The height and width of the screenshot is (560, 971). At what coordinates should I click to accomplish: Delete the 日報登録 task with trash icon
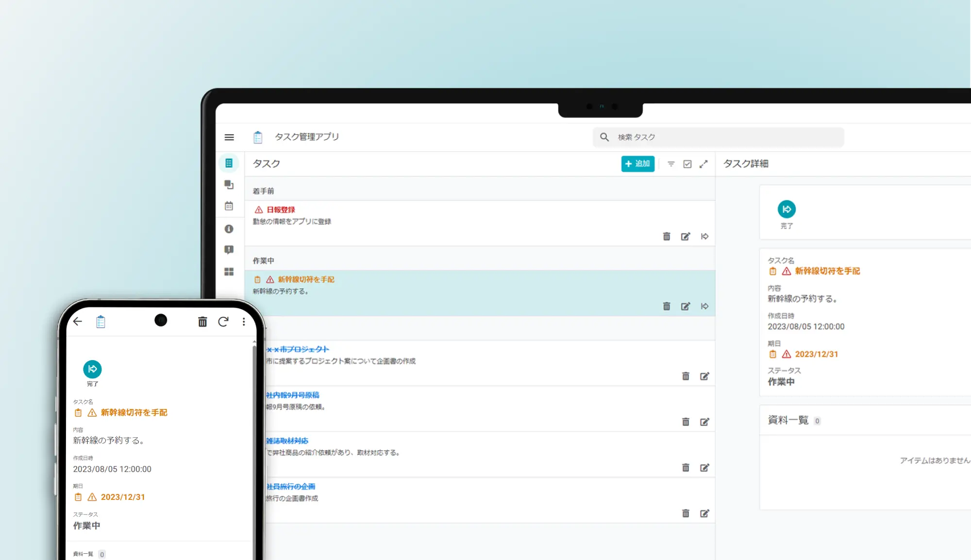[667, 236]
